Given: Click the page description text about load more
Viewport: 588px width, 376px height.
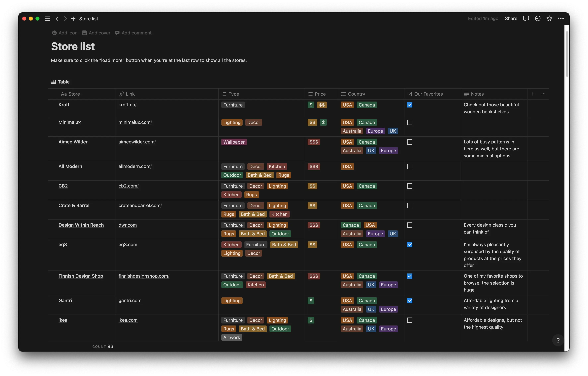Looking at the screenshot, I should [149, 60].
